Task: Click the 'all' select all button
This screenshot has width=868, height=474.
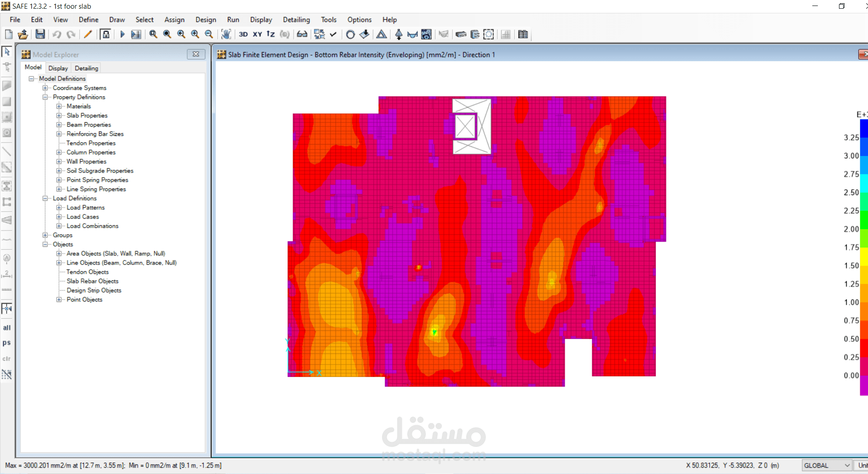Action: pos(7,328)
